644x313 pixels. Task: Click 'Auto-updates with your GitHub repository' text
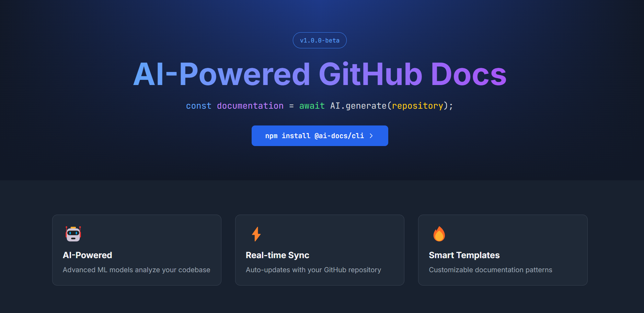313,270
